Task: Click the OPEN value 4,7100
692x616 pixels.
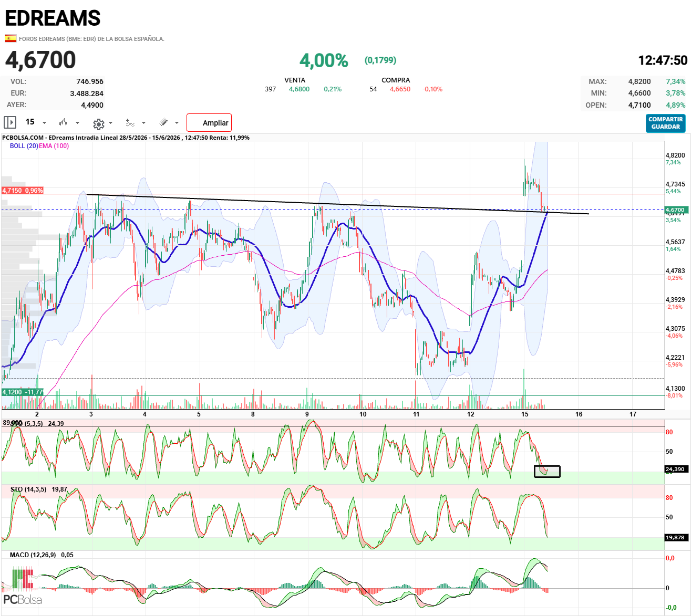Action: (x=639, y=105)
